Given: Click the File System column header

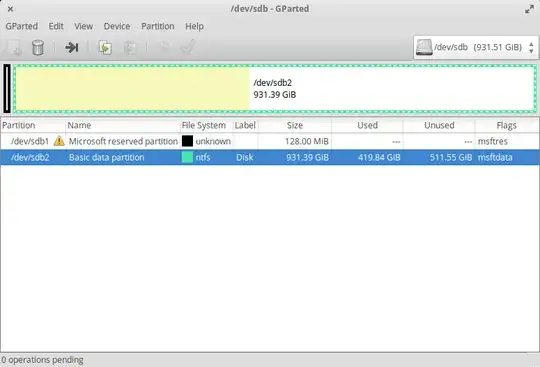Looking at the screenshot, I should (x=206, y=125).
